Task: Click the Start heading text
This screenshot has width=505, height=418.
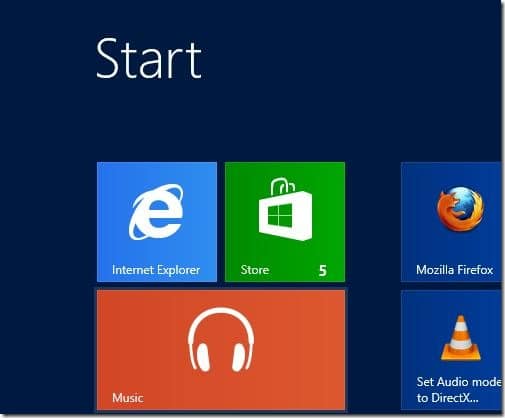Action: tap(149, 59)
